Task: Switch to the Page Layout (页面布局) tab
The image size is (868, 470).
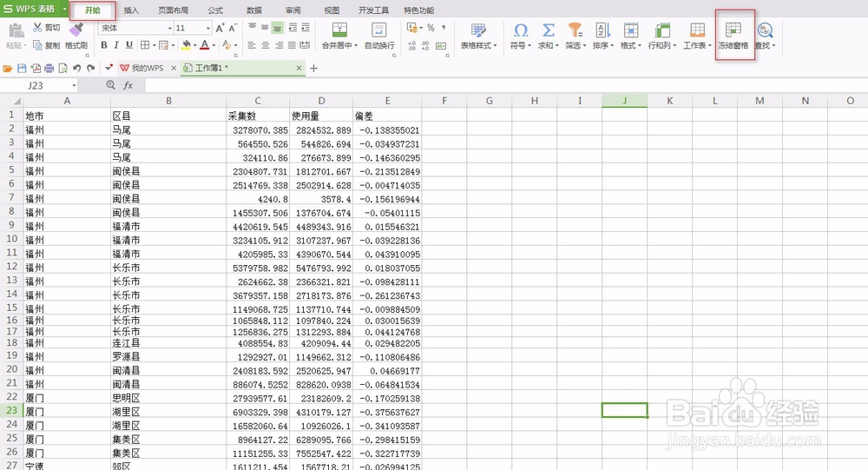Action: (174, 10)
